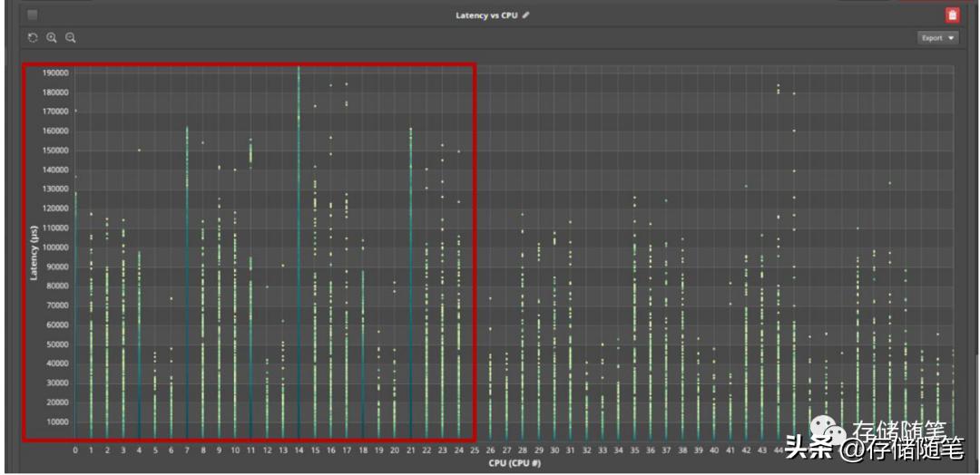The width and height of the screenshot is (980, 475).
Task: Click CPU 28 label on X-axis
Action: (x=522, y=450)
